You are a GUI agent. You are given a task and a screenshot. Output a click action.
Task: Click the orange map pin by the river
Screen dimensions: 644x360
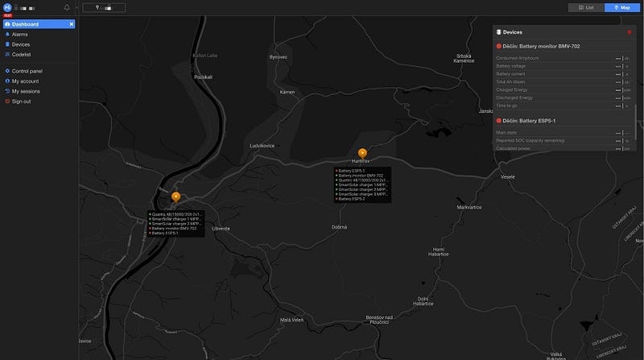[175, 197]
